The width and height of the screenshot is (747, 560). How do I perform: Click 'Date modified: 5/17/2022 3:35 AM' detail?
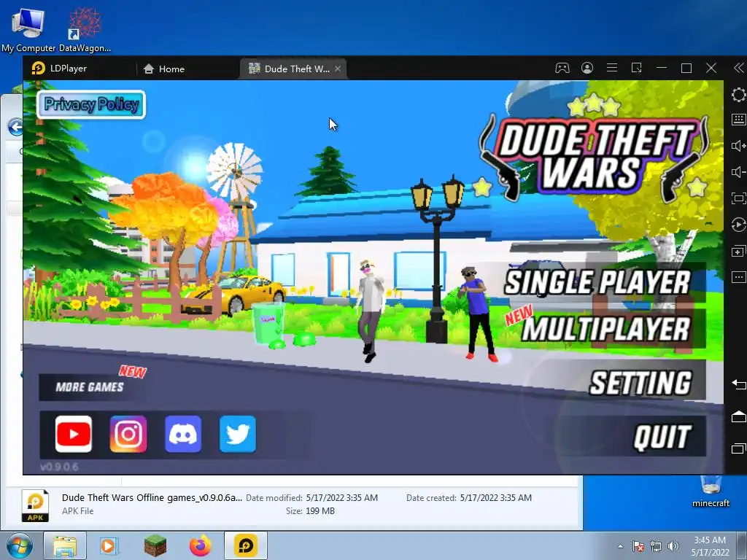[311, 497]
